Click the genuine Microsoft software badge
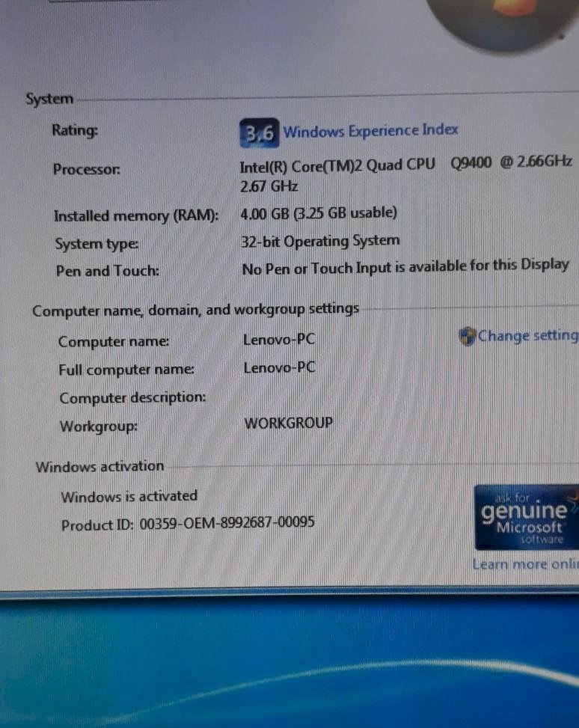The image size is (579, 728). (526, 518)
